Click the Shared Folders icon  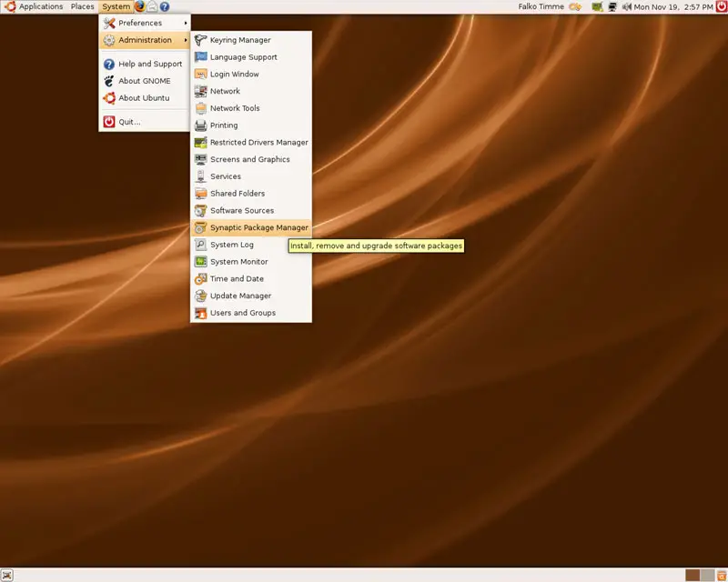pos(200,194)
